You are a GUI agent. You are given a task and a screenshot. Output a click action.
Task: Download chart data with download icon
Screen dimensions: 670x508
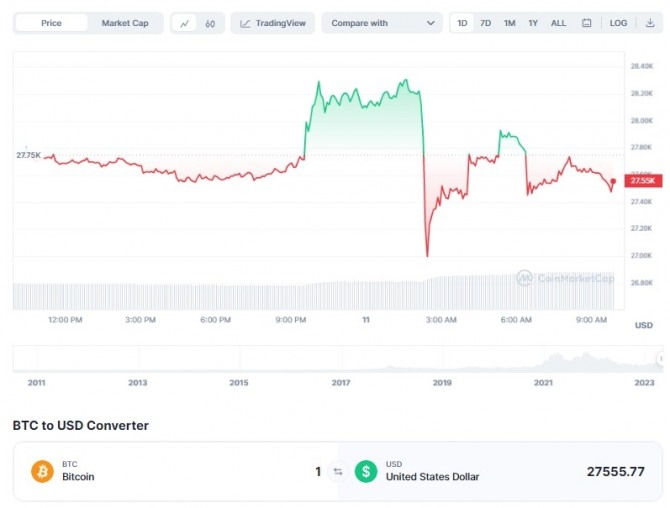click(650, 23)
